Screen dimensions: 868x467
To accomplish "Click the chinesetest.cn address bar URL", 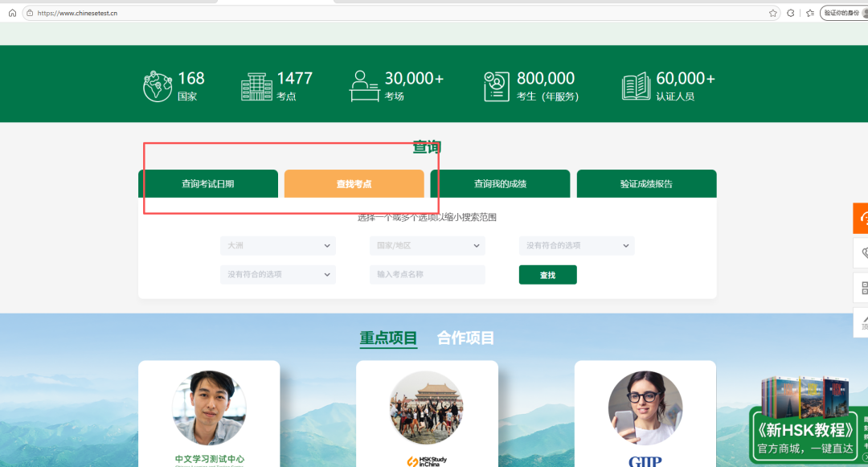I will point(77,13).
